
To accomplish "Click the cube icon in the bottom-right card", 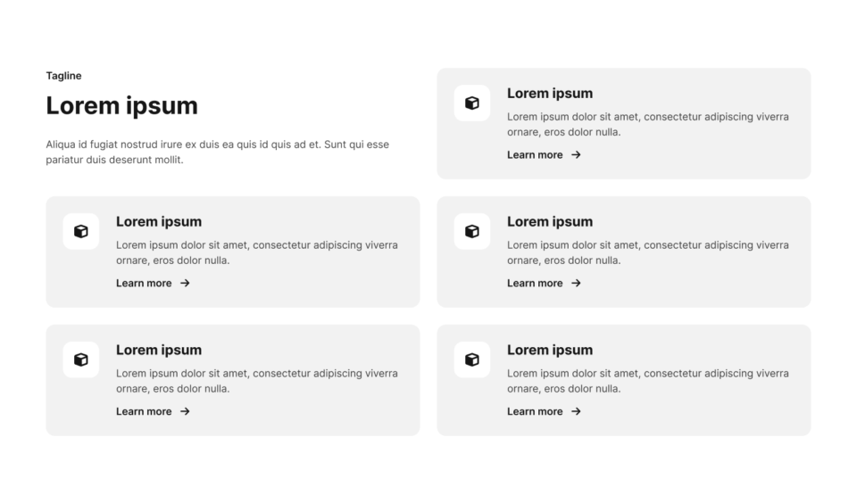I will (x=471, y=359).
